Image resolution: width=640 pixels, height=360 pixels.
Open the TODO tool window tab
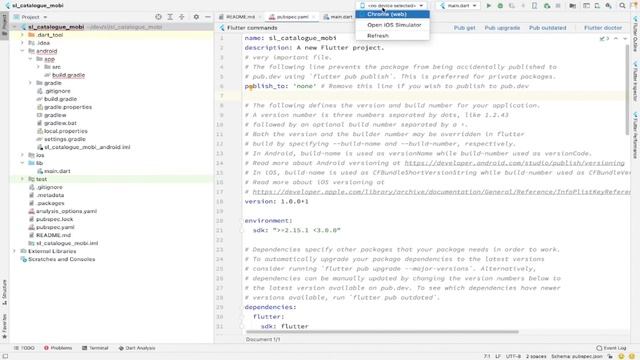coord(24,348)
